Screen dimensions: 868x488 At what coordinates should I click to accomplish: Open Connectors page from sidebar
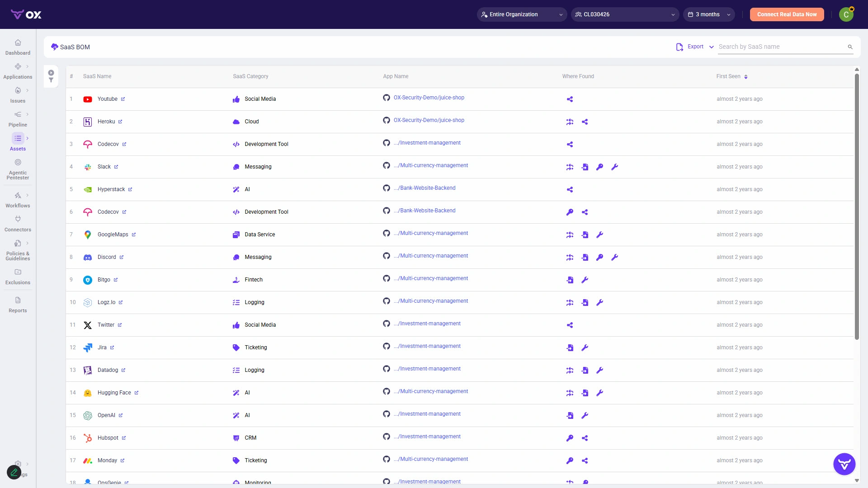coord(18,224)
